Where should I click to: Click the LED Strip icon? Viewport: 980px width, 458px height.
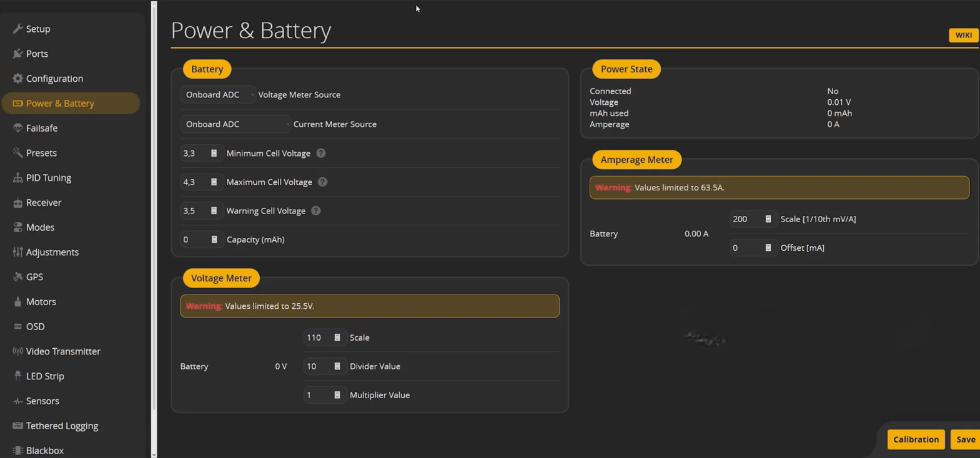(17, 376)
